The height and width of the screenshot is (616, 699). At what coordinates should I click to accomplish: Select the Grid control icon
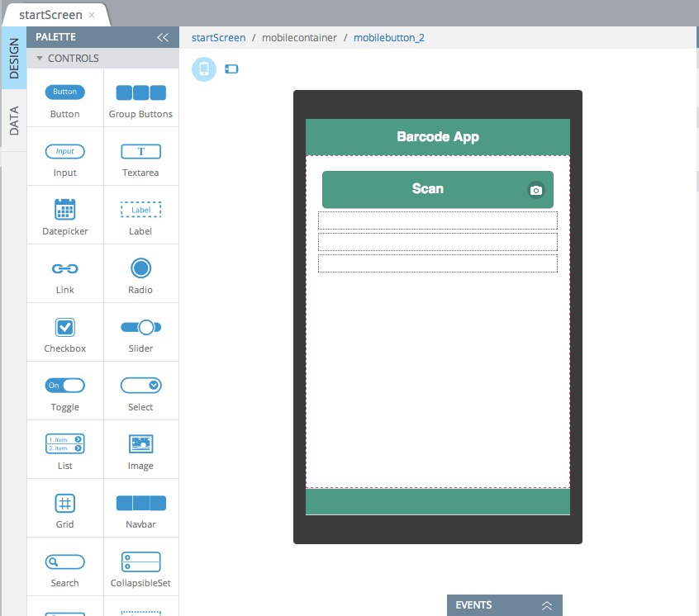[x=64, y=502]
